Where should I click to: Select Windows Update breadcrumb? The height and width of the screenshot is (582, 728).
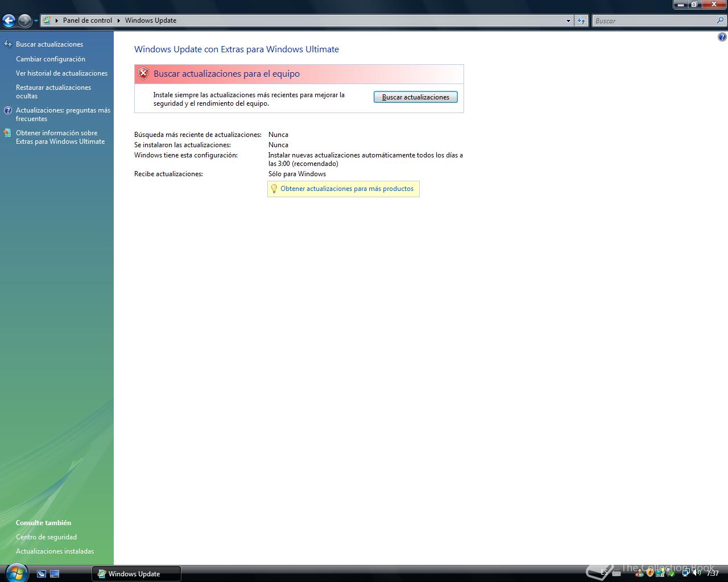(x=151, y=20)
